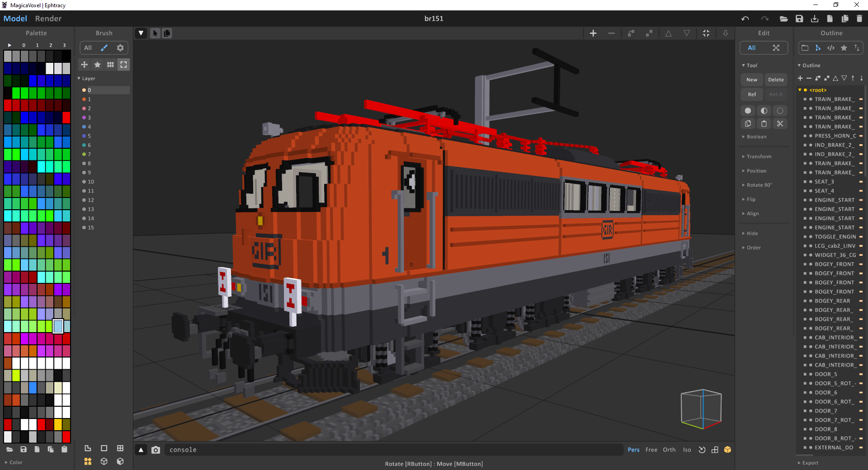This screenshot has height=470, width=868.
Task: Open the Model tab
Action: (15, 19)
